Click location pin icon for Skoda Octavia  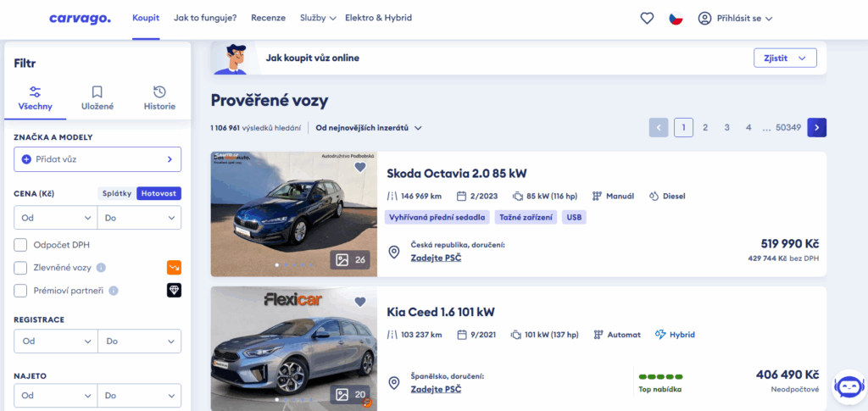(394, 253)
